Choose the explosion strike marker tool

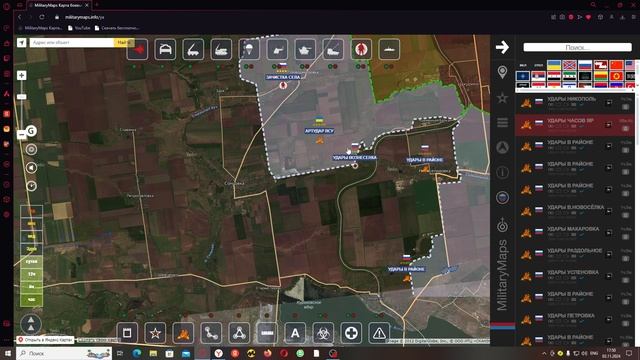pos(183,333)
